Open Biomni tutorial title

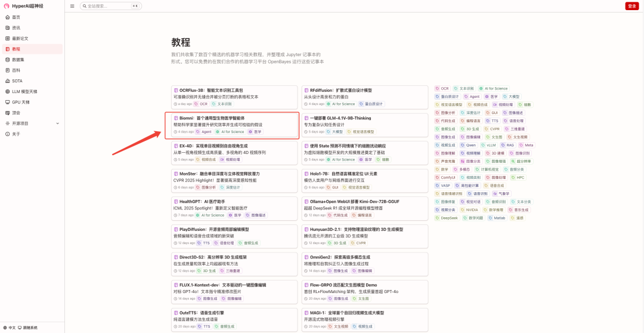(x=212, y=118)
